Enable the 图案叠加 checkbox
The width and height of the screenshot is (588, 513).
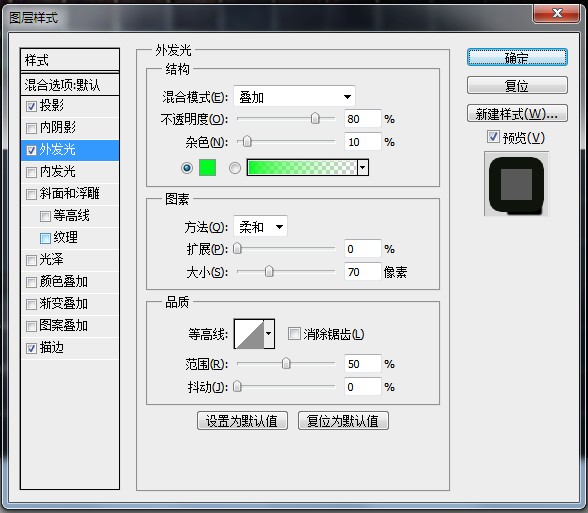[31, 326]
